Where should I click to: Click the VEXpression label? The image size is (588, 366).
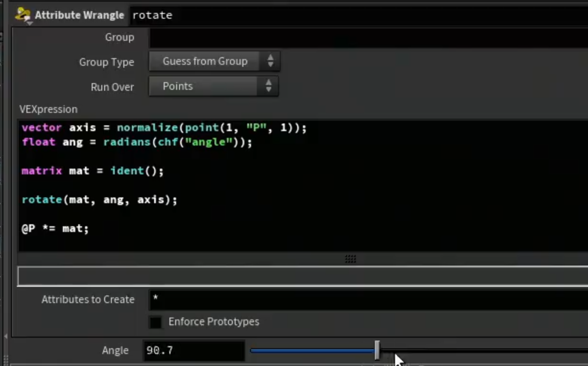tap(48, 110)
